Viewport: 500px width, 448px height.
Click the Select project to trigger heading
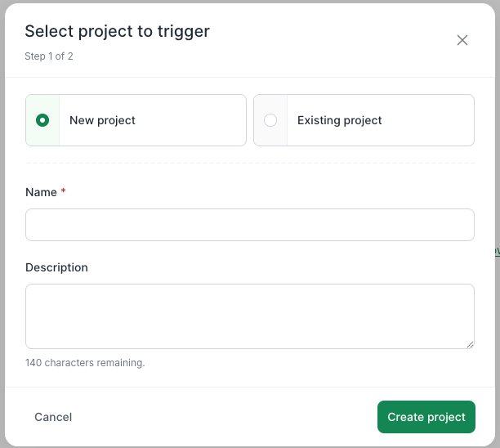click(x=117, y=31)
